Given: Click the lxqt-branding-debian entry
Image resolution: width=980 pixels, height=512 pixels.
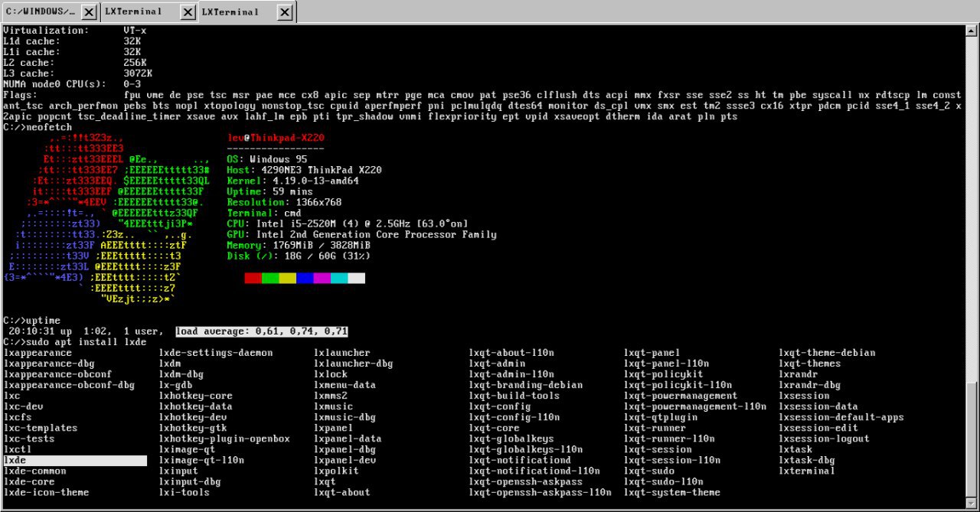Looking at the screenshot, I should click(x=526, y=385).
